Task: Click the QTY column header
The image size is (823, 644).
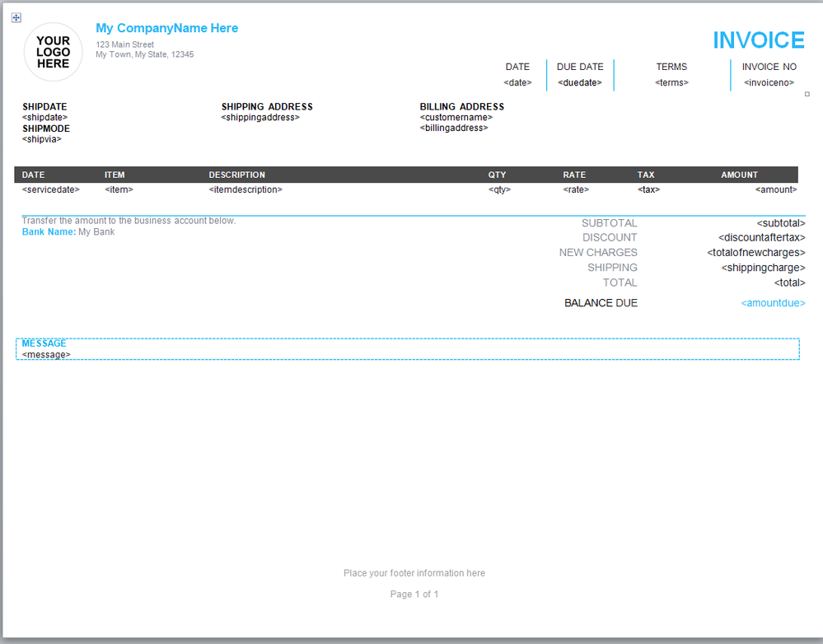Action: tap(497, 175)
